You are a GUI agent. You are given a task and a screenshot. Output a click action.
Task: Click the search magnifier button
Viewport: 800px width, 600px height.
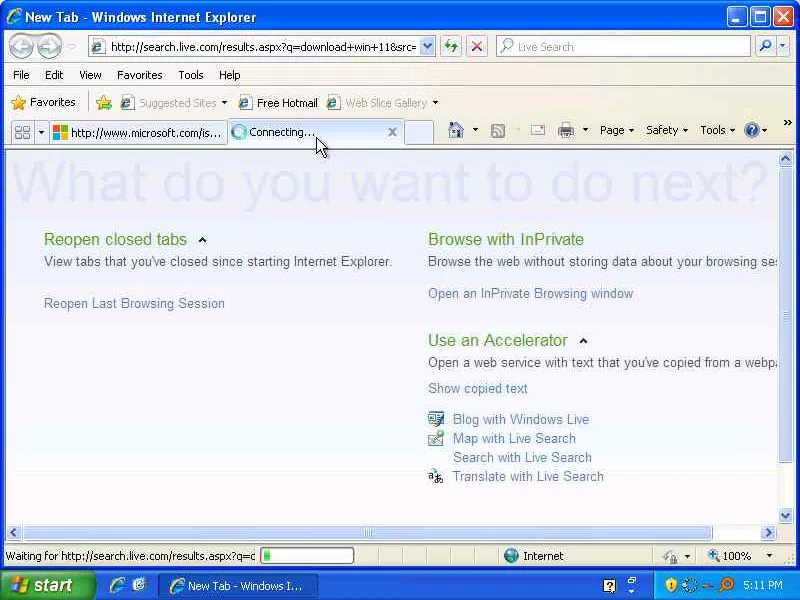765,46
